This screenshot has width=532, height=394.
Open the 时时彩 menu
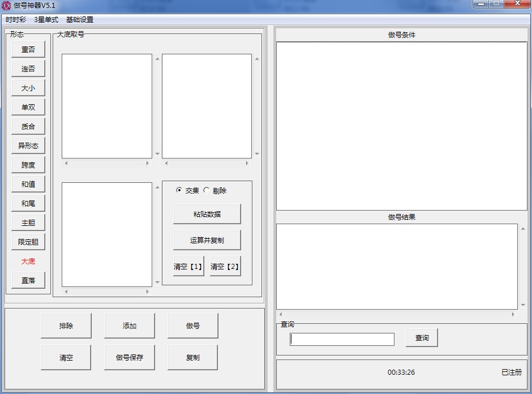(x=16, y=20)
